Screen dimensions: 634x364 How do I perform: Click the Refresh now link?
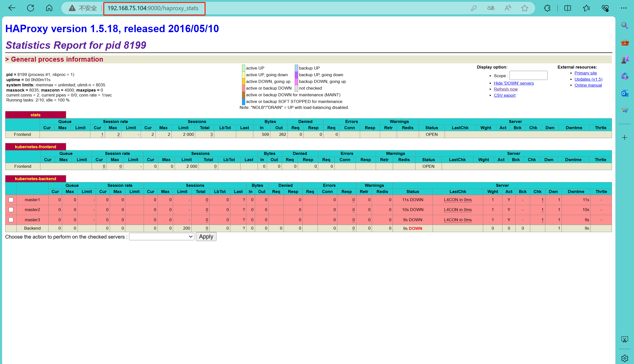click(x=505, y=89)
